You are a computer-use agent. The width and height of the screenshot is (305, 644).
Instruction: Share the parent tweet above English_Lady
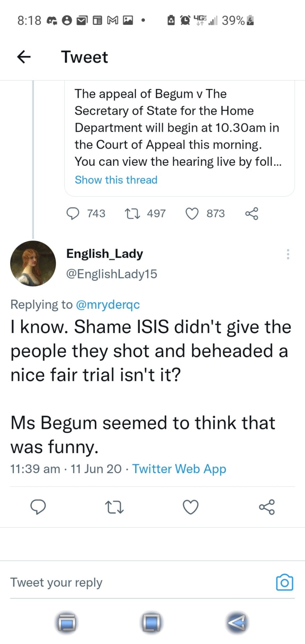pos(252,213)
